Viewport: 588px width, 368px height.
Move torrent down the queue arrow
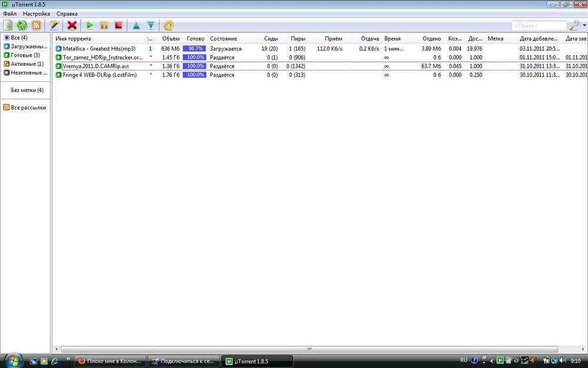click(151, 25)
